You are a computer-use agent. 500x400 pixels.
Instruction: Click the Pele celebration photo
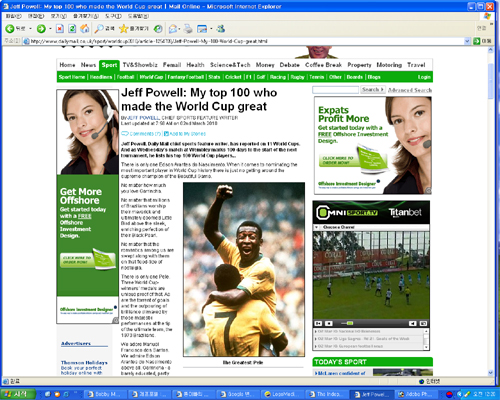coord(244,269)
